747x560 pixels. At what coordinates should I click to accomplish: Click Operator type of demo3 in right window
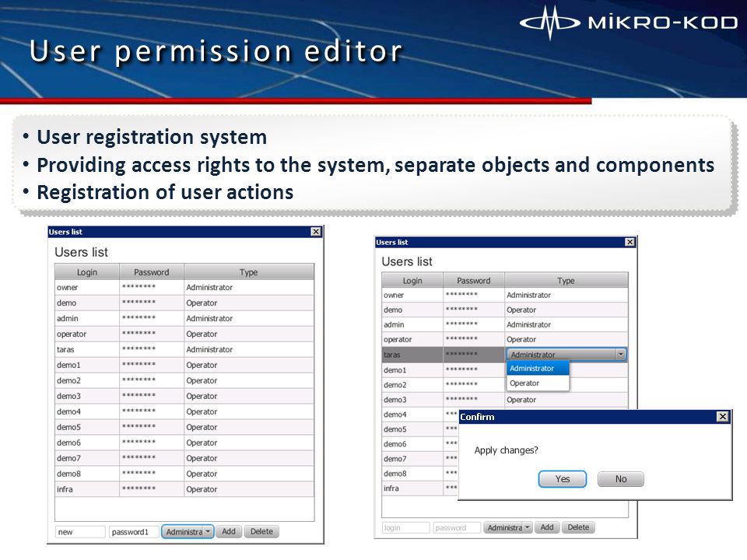coord(521,400)
